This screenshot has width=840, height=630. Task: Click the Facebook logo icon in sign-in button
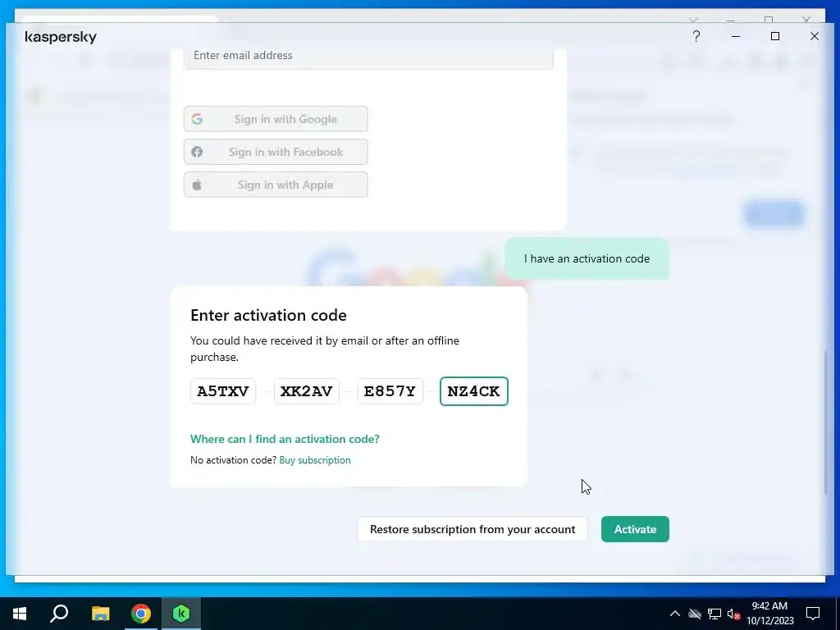[197, 152]
